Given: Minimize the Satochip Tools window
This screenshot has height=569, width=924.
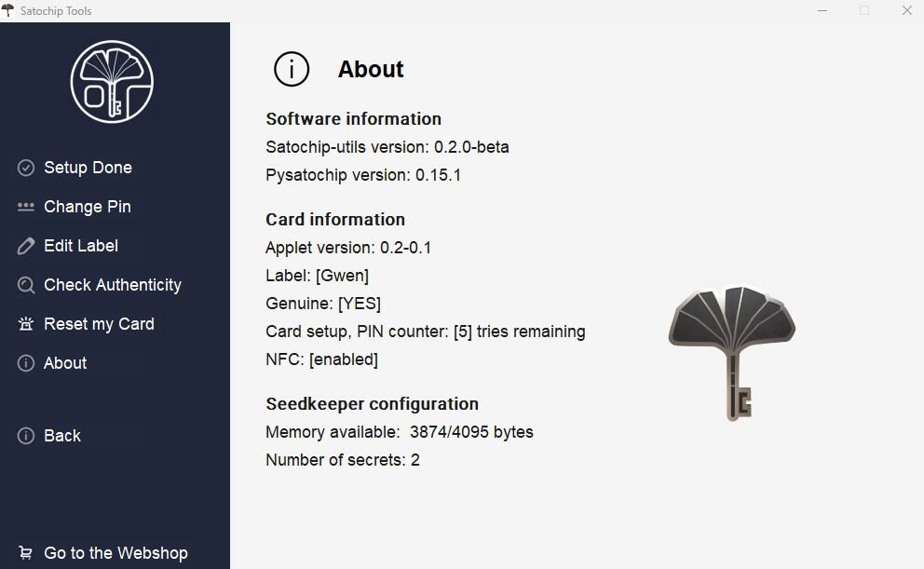Looking at the screenshot, I should (822, 11).
